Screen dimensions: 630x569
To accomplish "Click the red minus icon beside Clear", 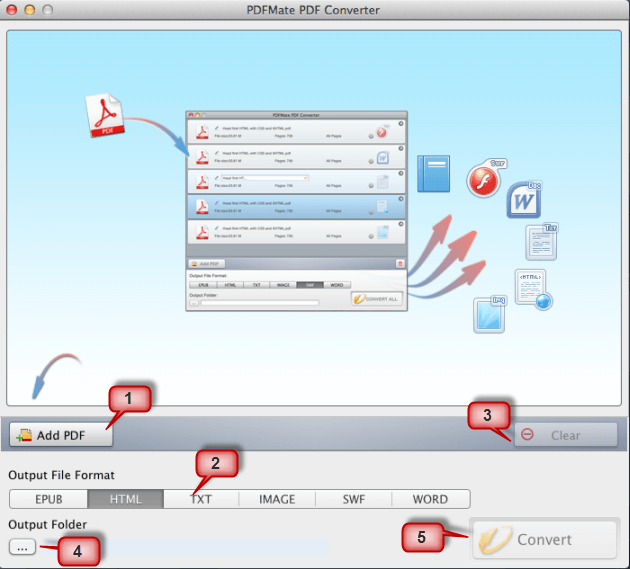I will click(527, 434).
